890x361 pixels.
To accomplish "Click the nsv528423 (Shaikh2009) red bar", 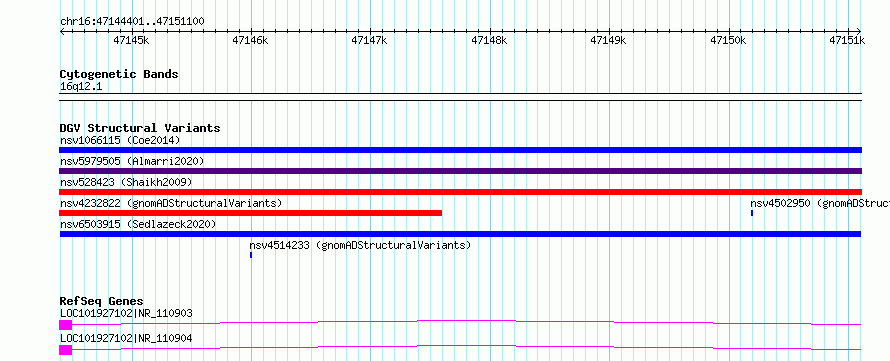I will 460,192.
